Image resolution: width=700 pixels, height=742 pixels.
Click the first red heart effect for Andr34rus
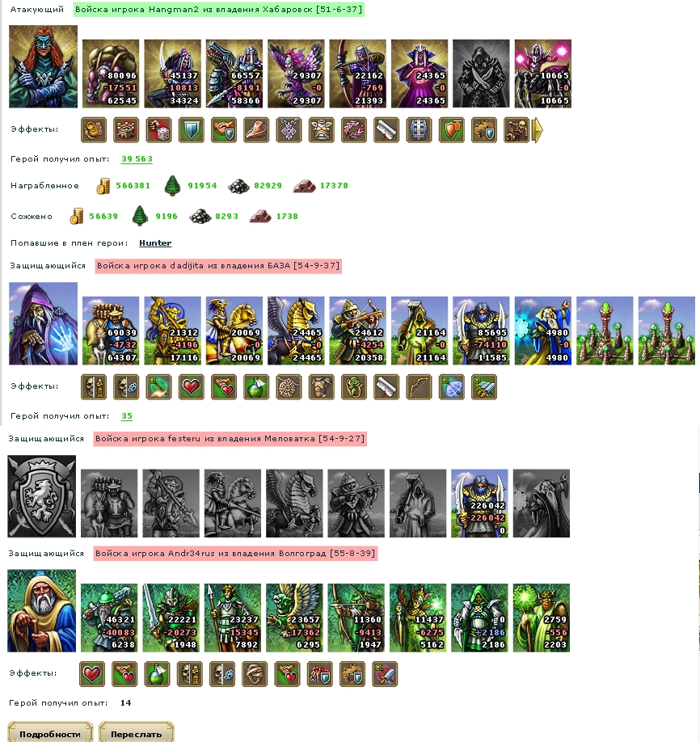[x=92, y=674]
